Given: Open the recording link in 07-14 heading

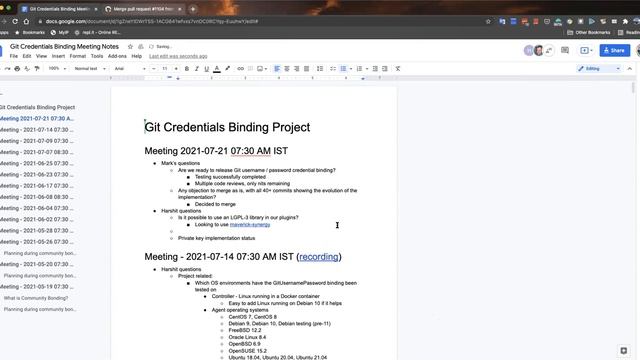Looking at the screenshot, I should point(319,257).
